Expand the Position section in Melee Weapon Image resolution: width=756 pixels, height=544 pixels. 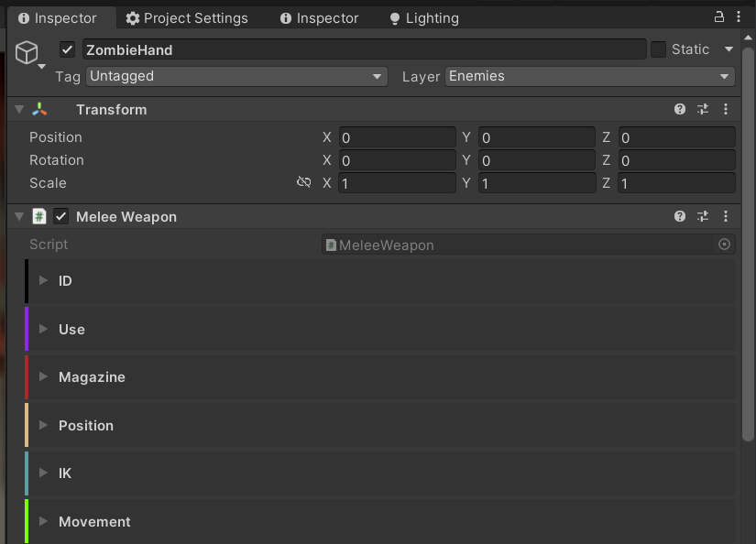pos(43,425)
